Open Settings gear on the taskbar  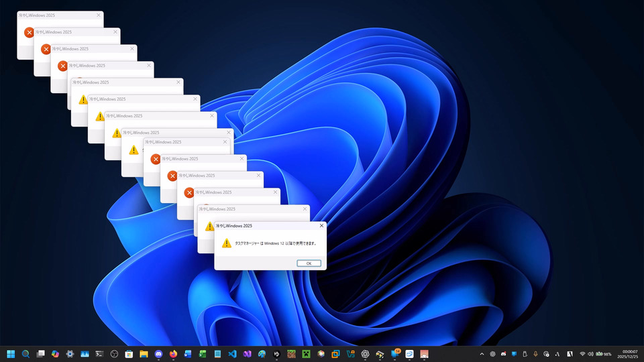click(x=70, y=354)
